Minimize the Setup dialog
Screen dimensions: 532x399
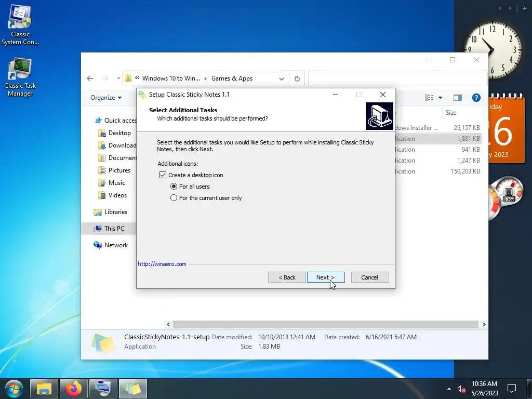pyautogui.click(x=336, y=95)
